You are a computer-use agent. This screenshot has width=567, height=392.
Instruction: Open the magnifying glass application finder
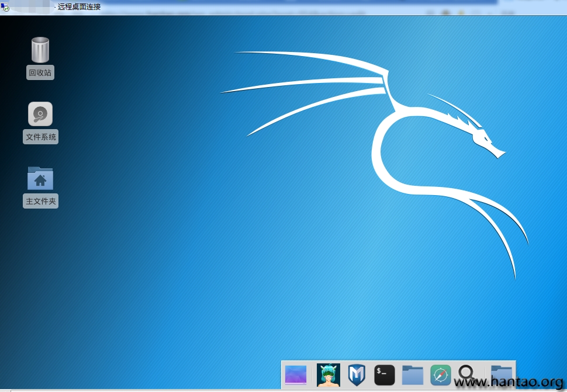coord(467,373)
